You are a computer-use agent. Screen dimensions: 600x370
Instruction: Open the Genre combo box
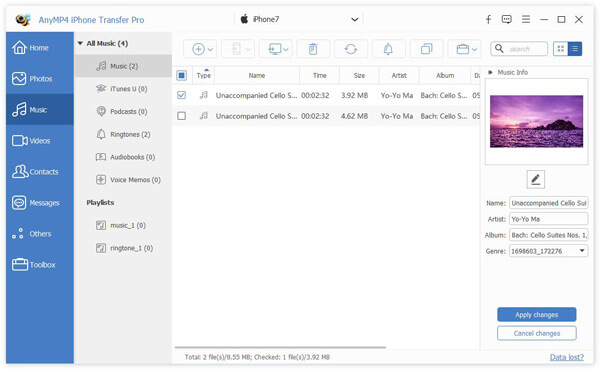(548, 251)
